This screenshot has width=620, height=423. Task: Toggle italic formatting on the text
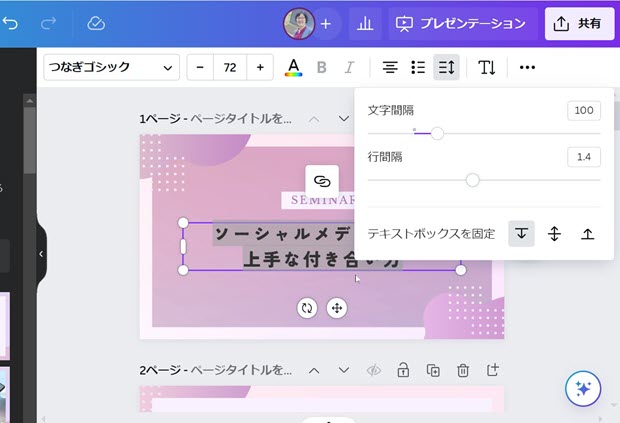[x=349, y=68]
